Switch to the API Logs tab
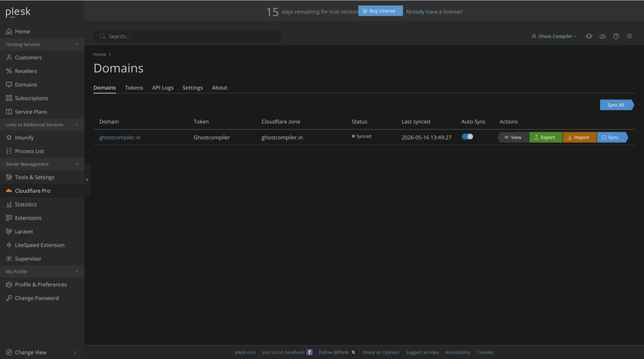This screenshot has width=644, height=359. pos(163,88)
